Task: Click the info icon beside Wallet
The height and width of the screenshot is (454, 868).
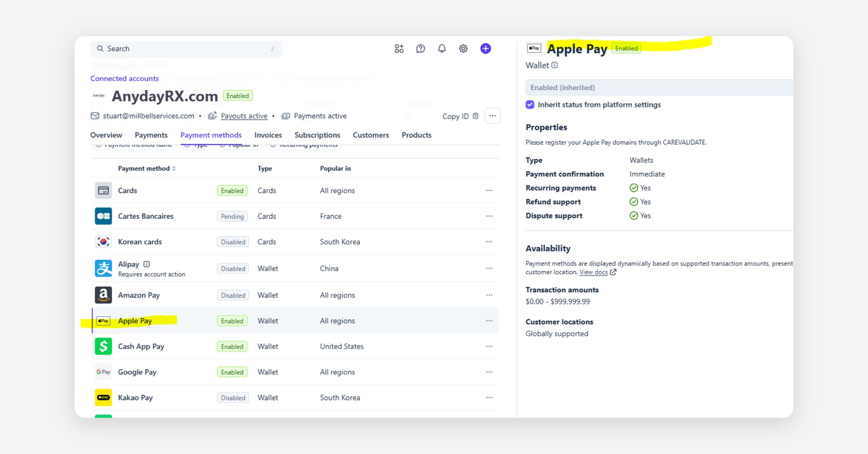Action: 554,65
